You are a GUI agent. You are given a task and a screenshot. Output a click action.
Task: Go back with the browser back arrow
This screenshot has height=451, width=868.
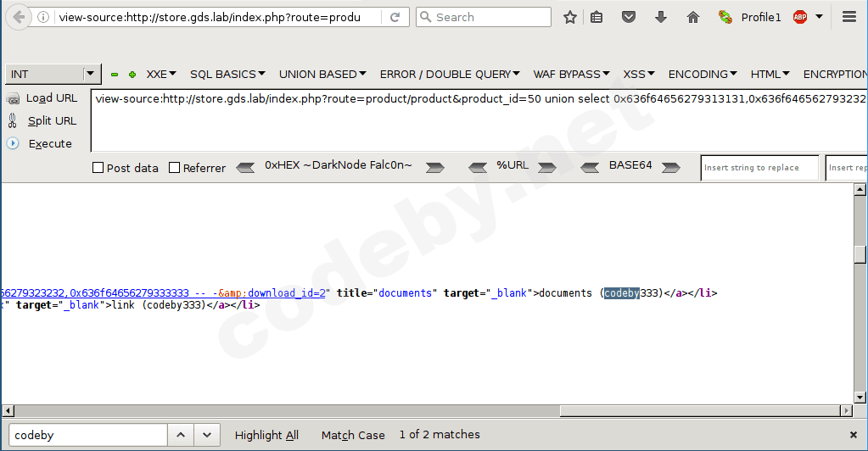(x=19, y=17)
